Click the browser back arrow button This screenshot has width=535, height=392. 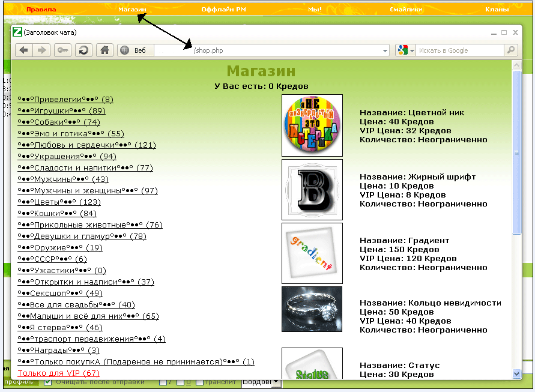pyautogui.click(x=24, y=50)
